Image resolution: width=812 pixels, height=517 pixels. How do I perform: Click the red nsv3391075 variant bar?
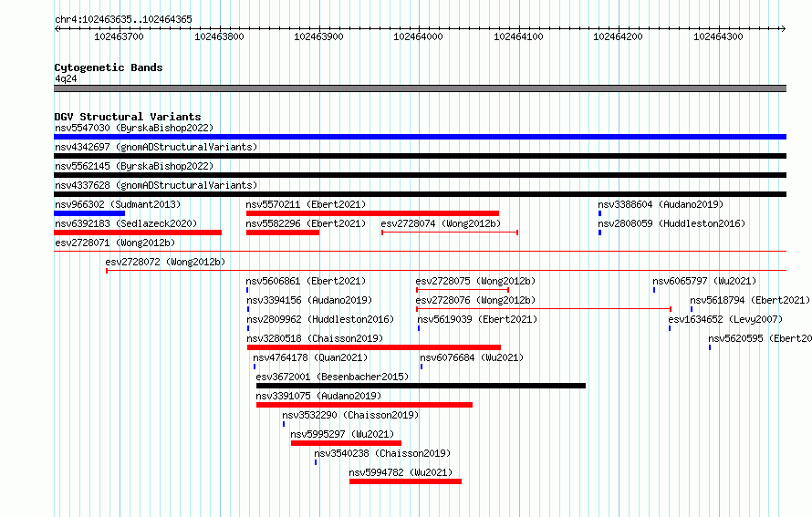(364, 405)
